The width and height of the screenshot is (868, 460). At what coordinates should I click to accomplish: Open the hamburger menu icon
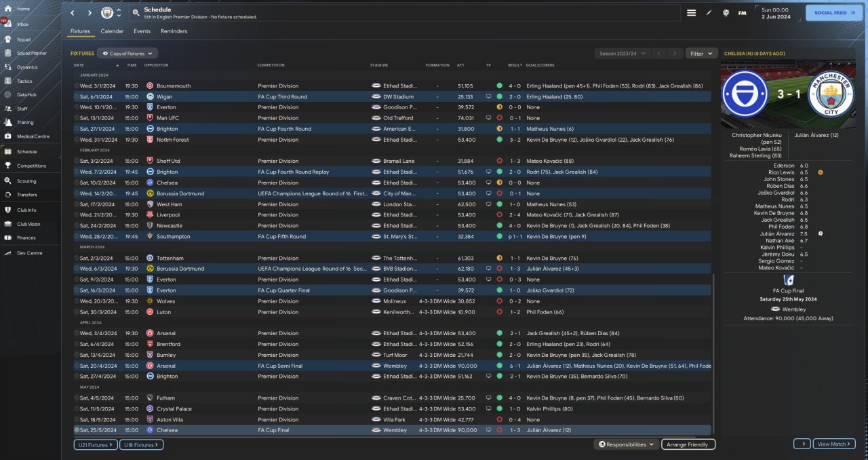691,13
